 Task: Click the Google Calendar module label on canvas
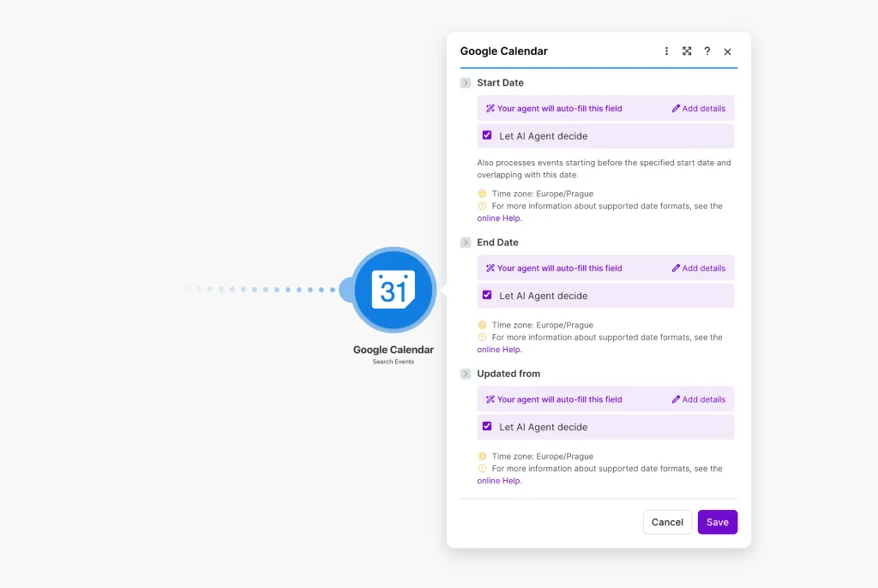[x=393, y=350]
